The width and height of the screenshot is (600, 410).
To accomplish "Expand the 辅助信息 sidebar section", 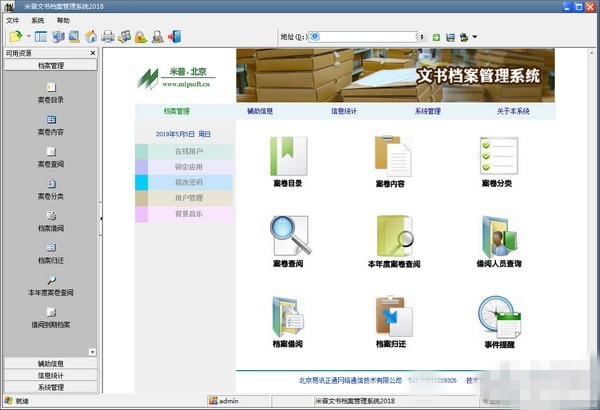I will 51,364.
